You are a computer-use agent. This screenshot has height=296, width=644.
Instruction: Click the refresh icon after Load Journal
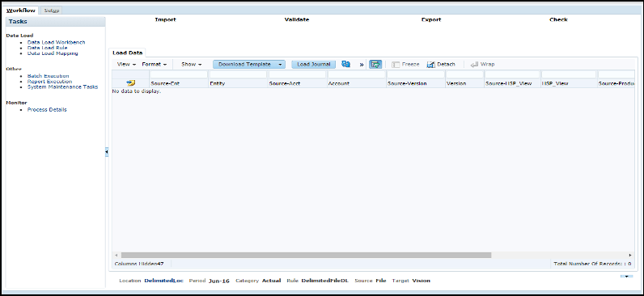pos(345,64)
